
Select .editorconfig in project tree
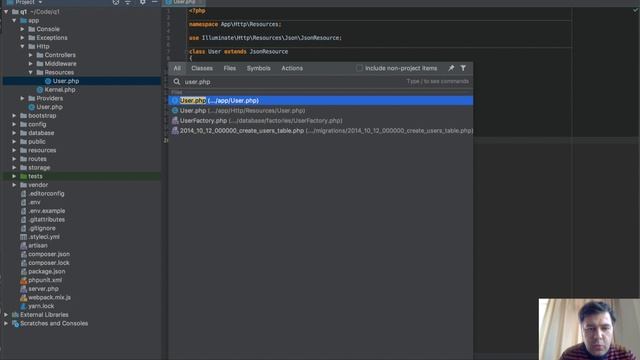click(46, 193)
